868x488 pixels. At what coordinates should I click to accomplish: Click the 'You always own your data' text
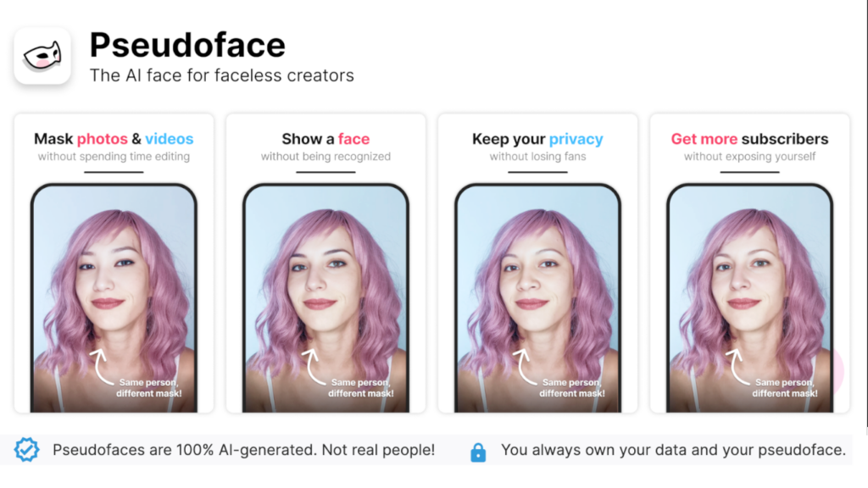point(673,451)
